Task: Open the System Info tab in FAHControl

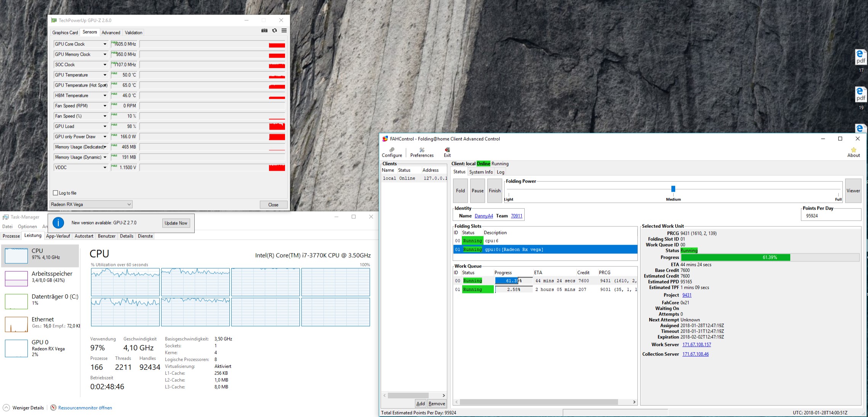Action: pyautogui.click(x=481, y=172)
